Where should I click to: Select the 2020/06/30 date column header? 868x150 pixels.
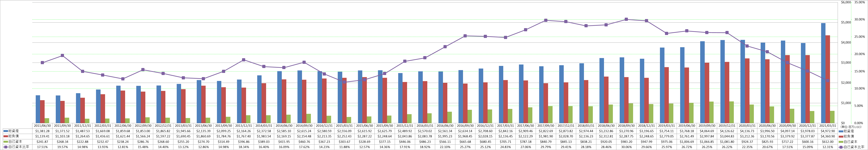tap(767, 125)
